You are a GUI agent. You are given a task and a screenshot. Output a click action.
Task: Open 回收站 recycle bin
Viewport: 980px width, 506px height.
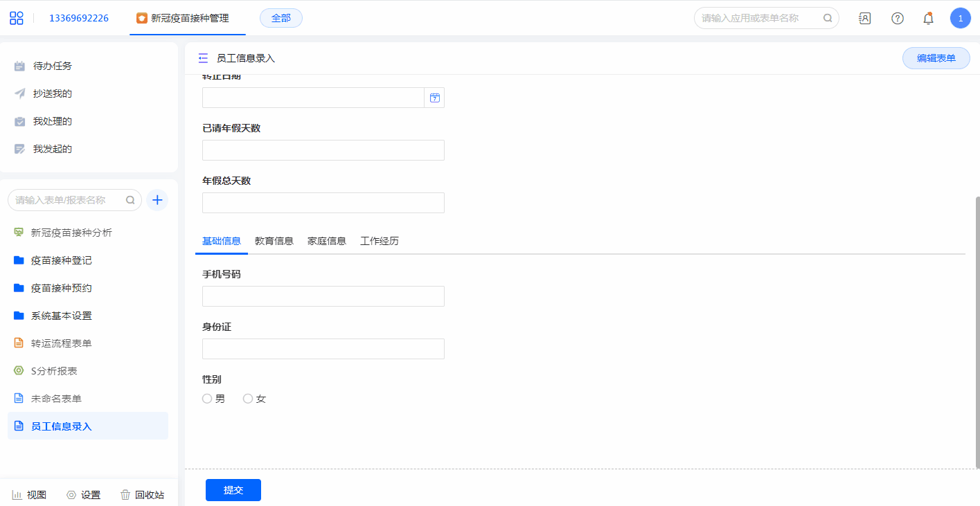pyautogui.click(x=143, y=495)
